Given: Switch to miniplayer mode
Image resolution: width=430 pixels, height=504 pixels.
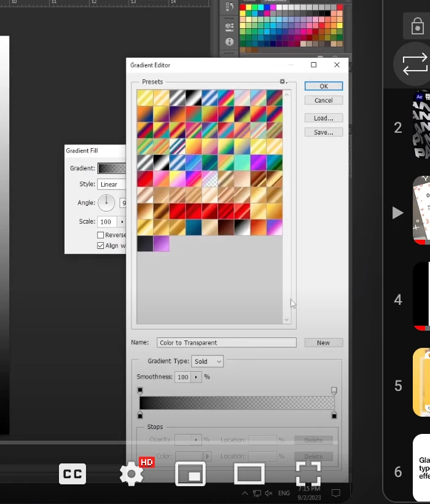Looking at the screenshot, I should pyautogui.click(x=190, y=474).
